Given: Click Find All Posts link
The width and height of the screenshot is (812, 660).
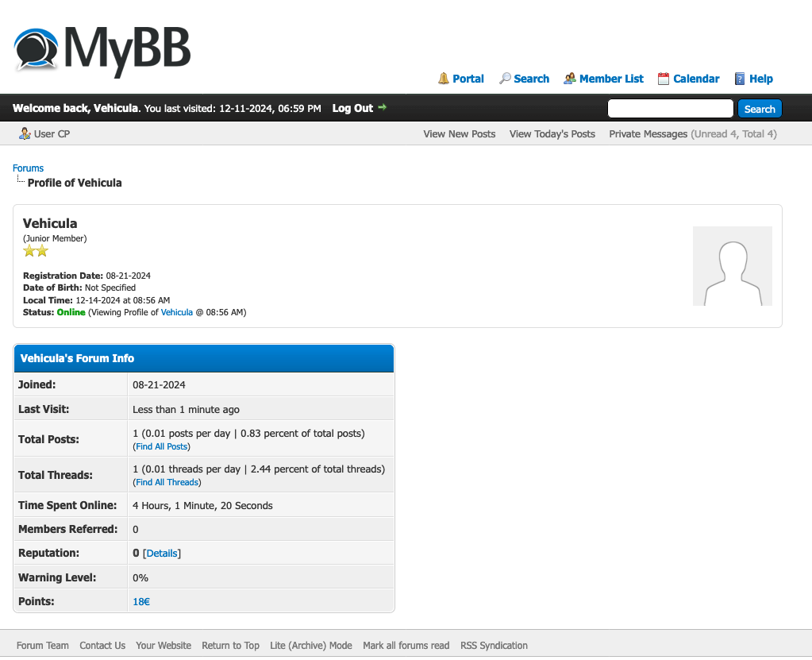Looking at the screenshot, I should click(161, 446).
